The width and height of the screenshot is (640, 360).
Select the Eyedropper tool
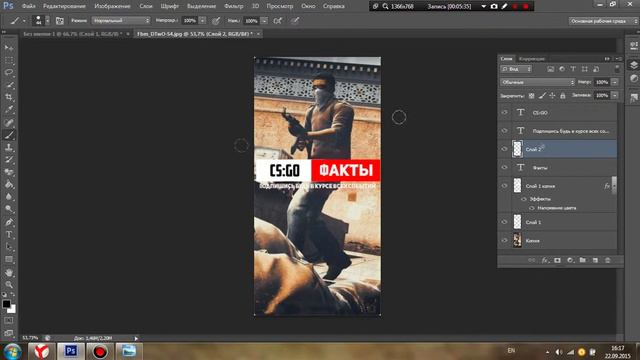click(9, 109)
